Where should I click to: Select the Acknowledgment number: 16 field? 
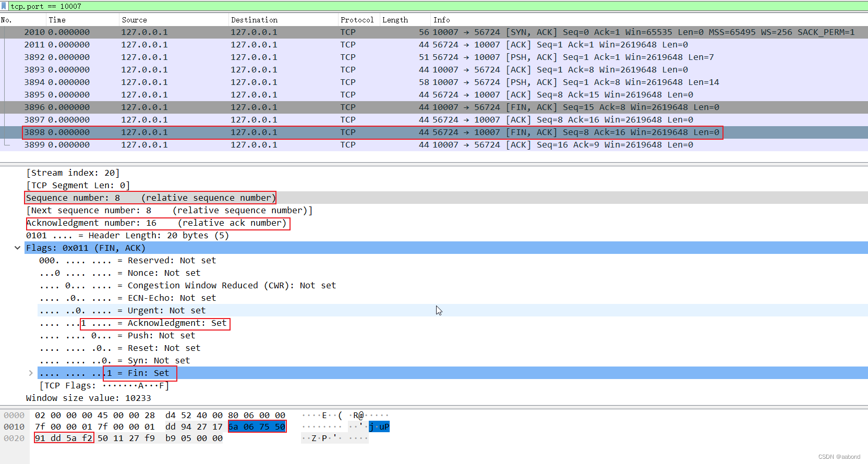(156, 223)
